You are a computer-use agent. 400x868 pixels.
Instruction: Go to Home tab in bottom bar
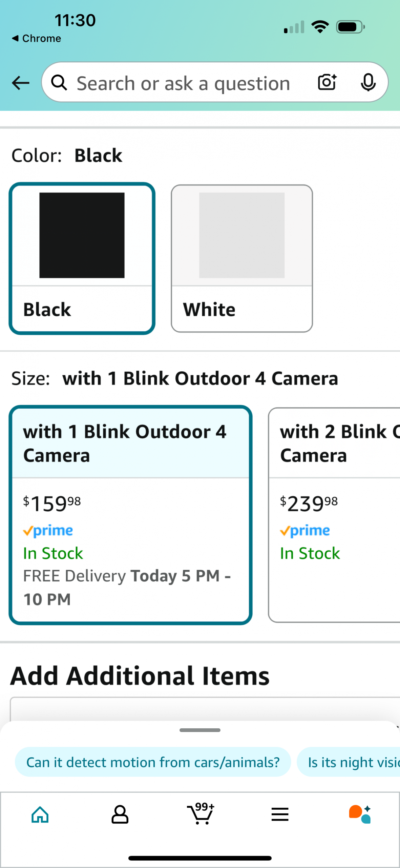click(40, 814)
